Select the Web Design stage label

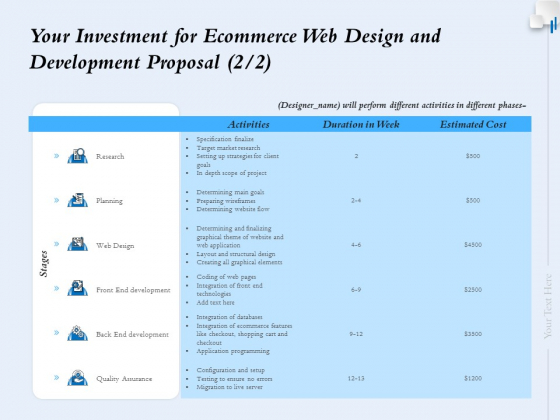point(115,246)
